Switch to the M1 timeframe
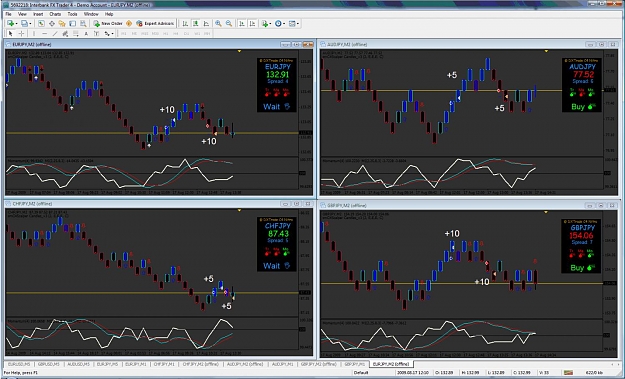Image resolution: width=625 pixels, height=379 pixels. coord(124,33)
